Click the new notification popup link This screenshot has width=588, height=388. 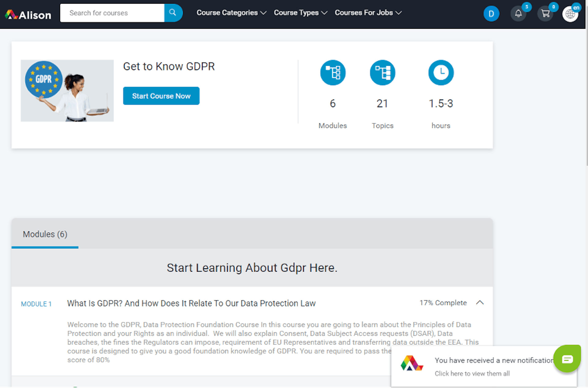472,373
